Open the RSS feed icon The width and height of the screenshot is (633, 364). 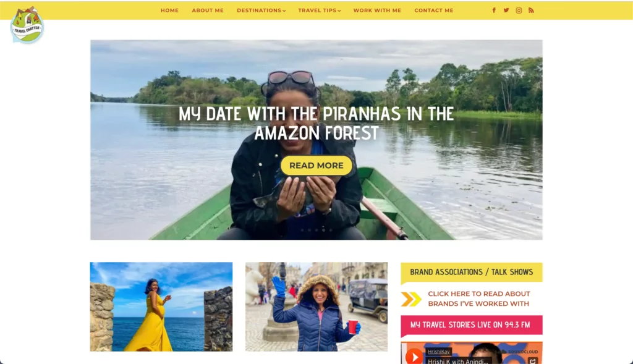tap(531, 11)
